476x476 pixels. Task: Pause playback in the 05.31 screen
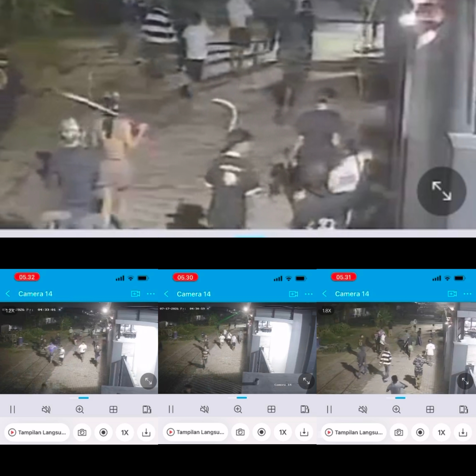point(329,409)
